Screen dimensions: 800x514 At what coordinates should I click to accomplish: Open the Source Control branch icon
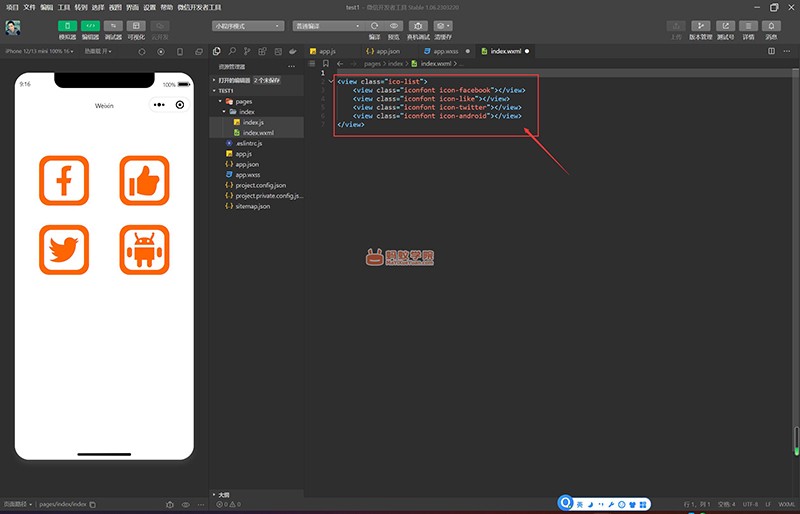tap(247, 51)
